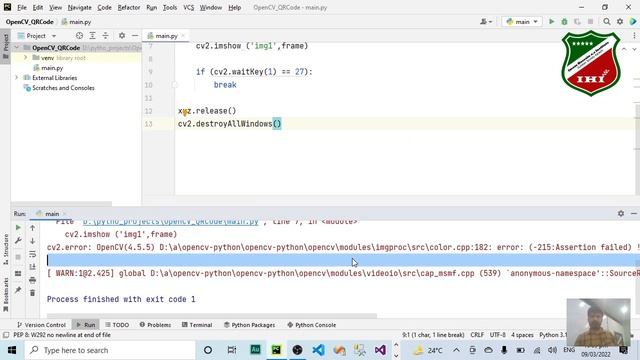Image resolution: width=640 pixels, height=360 pixels.
Task: Toggle the Bookmarks sidebar tab
Action: point(5,295)
